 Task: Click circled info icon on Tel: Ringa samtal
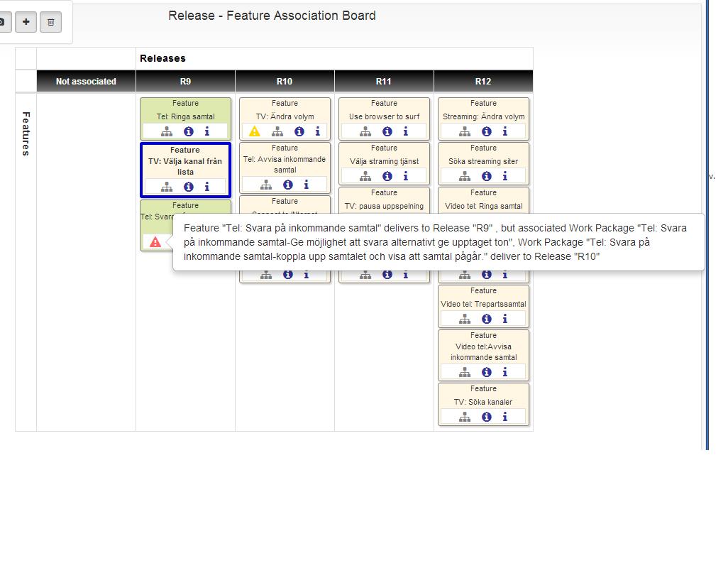[x=189, y=131]
